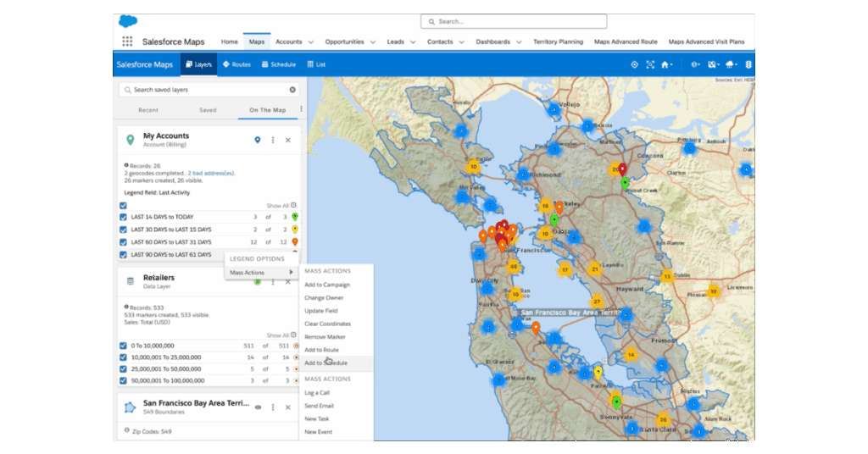Clear the saved layers search with X icon
The height and width of the screenshot is (454, 868).
click(x=293, y=90)
